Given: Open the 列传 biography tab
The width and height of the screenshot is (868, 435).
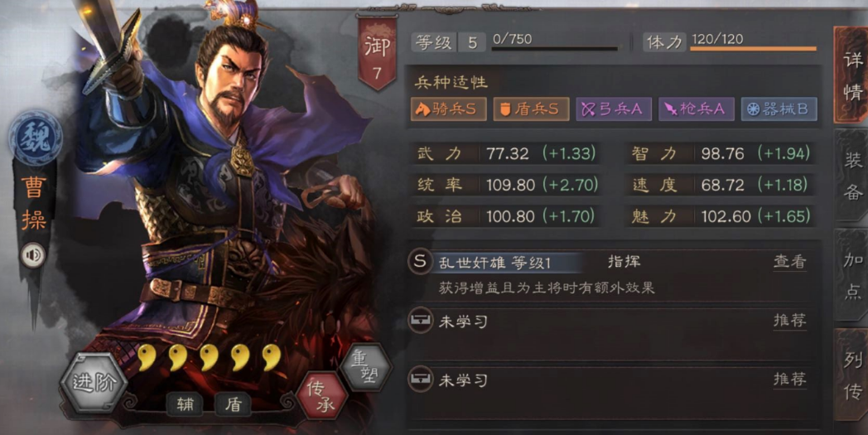Looking at the screenshot, I should click(851, 375).
